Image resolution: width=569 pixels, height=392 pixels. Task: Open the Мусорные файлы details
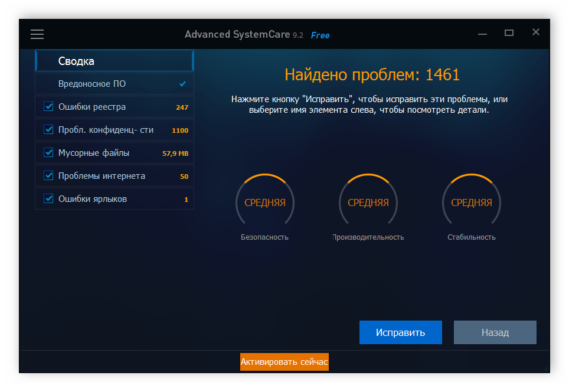[x=94, y=152]
